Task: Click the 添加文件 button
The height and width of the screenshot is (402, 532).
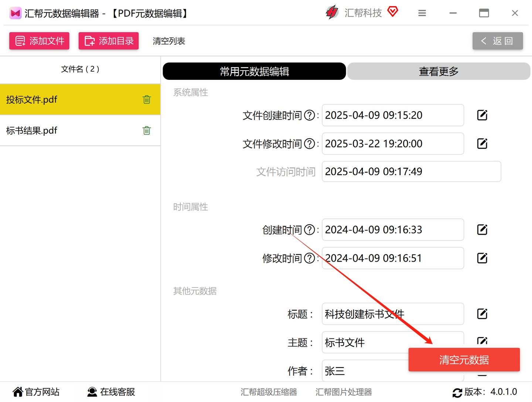Action: (x=39, y=41)
